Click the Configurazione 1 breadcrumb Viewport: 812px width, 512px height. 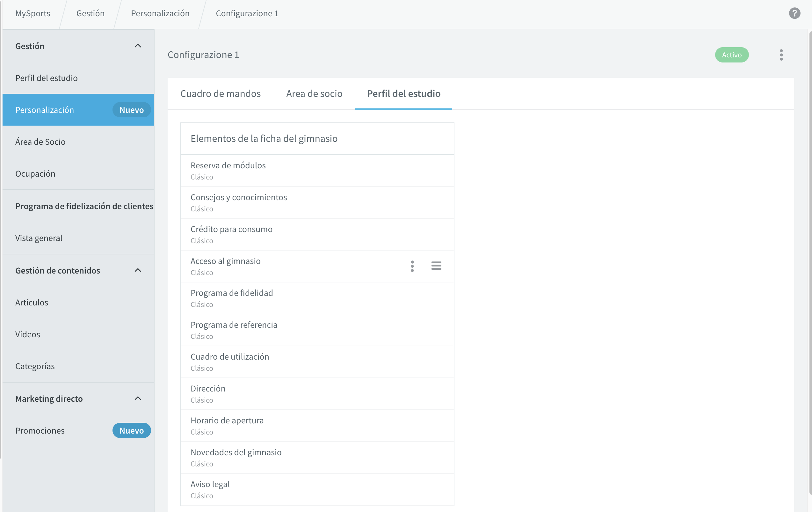[247, 13]
